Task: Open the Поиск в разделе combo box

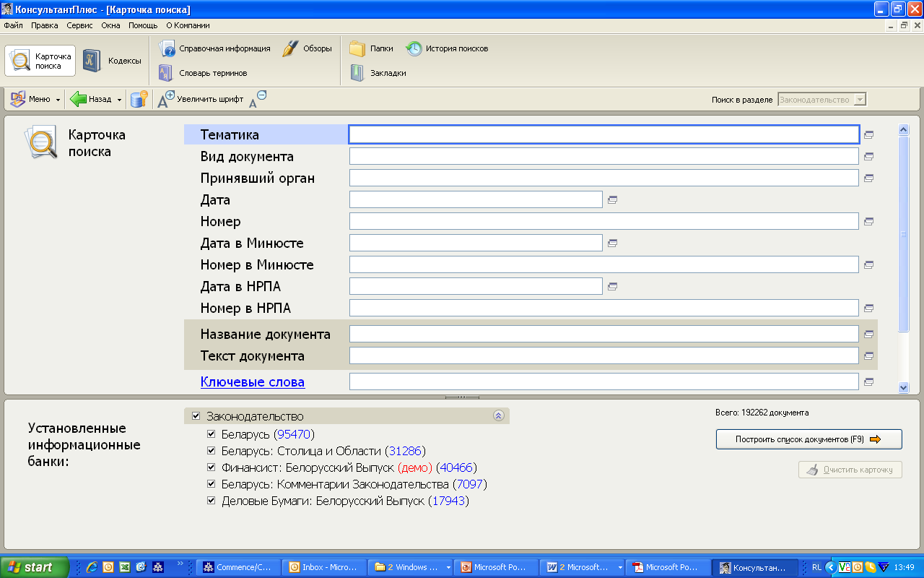Action: pyautogui.click(x=821, y=100)
